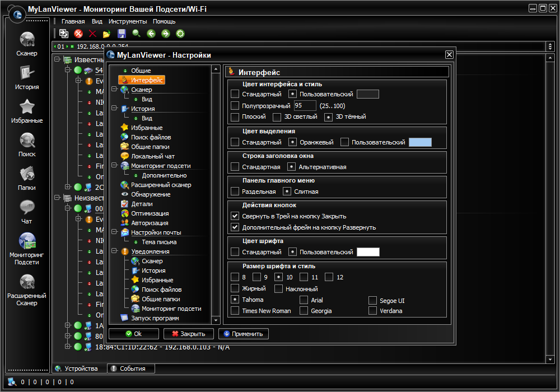Open История in the left sidebar

[27, 77]
